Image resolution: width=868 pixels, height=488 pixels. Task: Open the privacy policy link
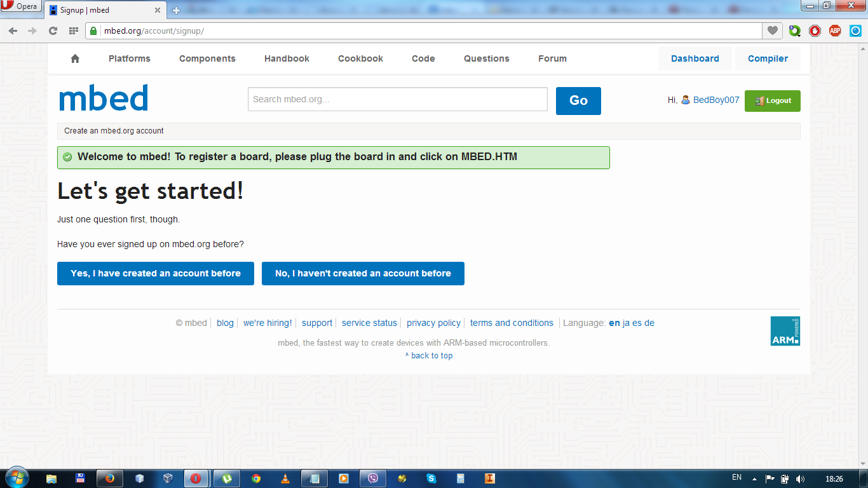click(x=433, y=323)
